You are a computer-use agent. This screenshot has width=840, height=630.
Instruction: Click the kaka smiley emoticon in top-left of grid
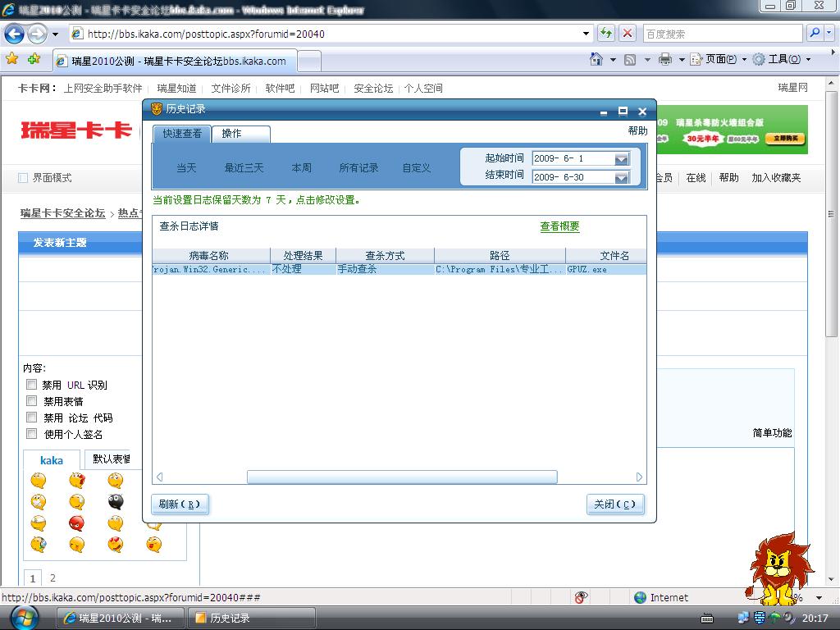point(38,480)
